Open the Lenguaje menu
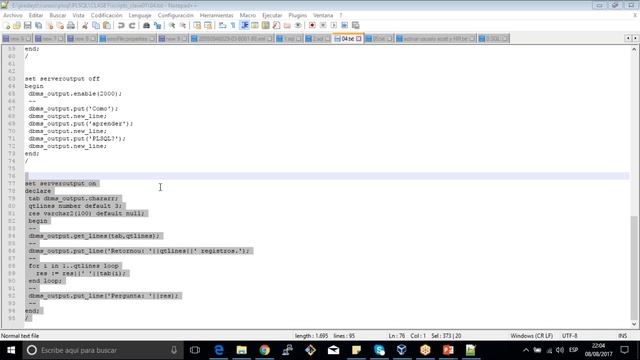This screenshot has height=360, width=640. click(140, 15)
